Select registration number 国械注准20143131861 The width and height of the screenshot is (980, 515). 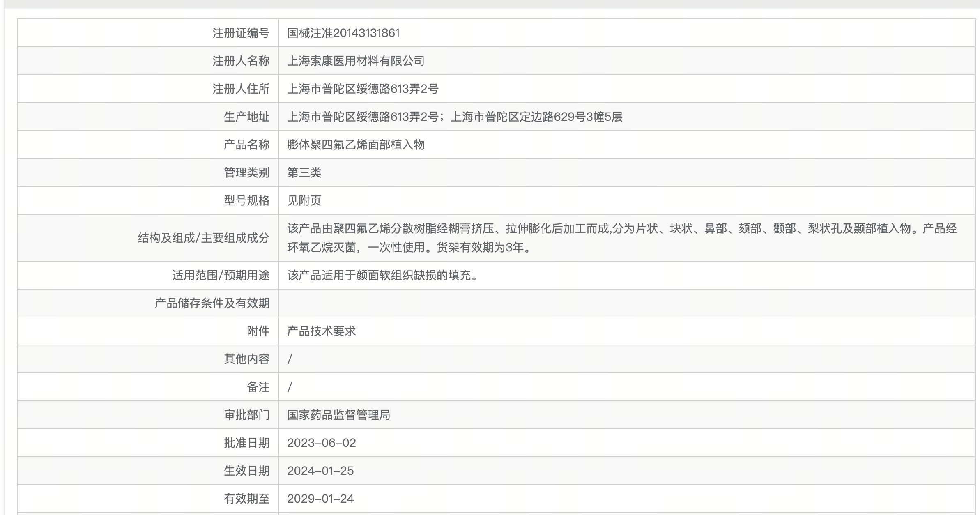[x=343, y=33]
